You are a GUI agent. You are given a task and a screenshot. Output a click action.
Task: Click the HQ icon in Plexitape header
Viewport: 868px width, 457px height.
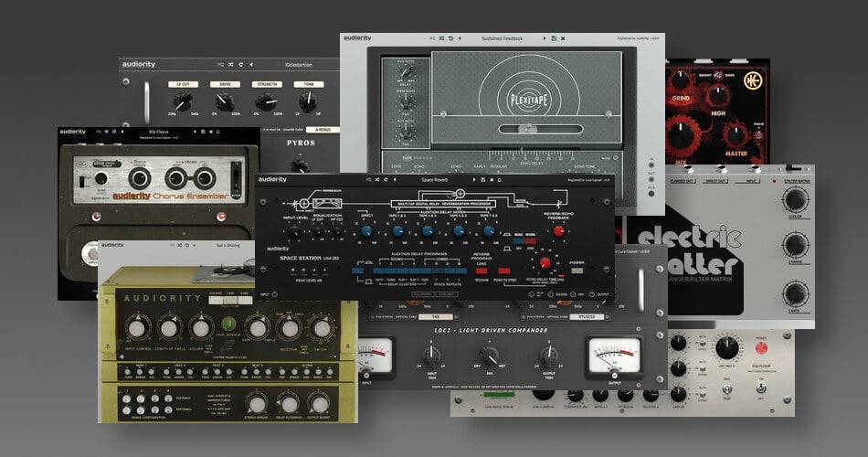(x=432, y=38)
